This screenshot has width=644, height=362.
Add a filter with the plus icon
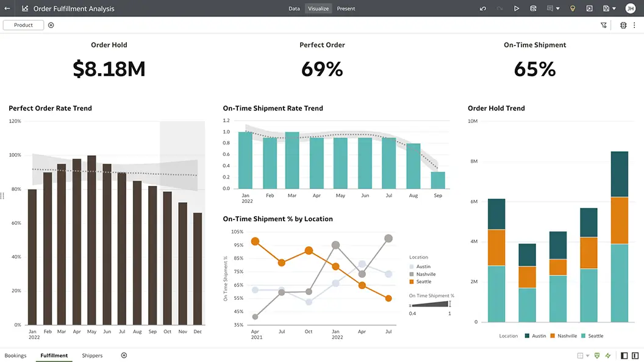[51, 25]
